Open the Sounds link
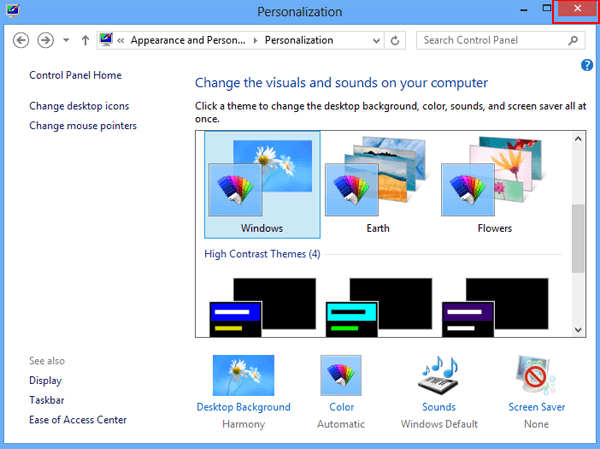Viewport: 600px width, 449px height. click(439, 407)
